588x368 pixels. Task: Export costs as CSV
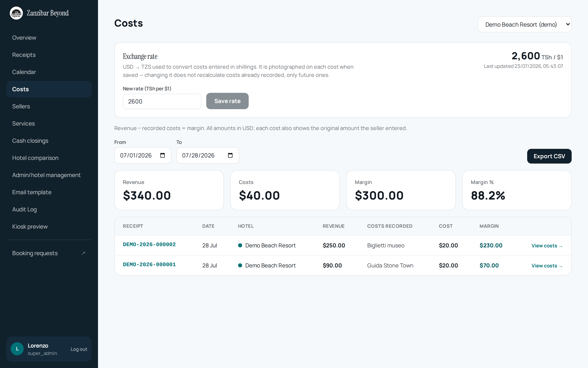(x=549, y=156)
